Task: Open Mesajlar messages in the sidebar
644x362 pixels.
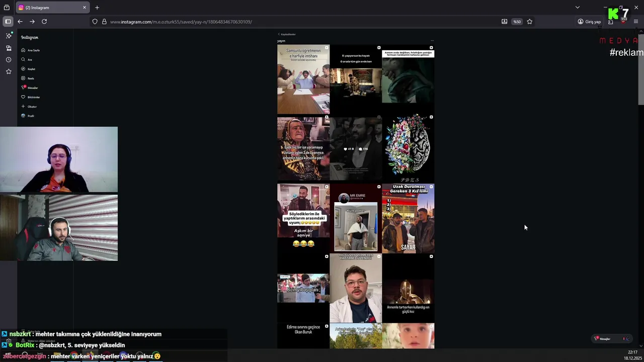Action: click(30, 88)
